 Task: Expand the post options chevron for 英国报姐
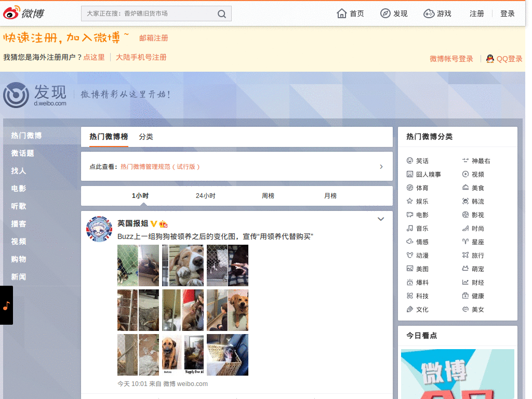click(x=381, y=219)
